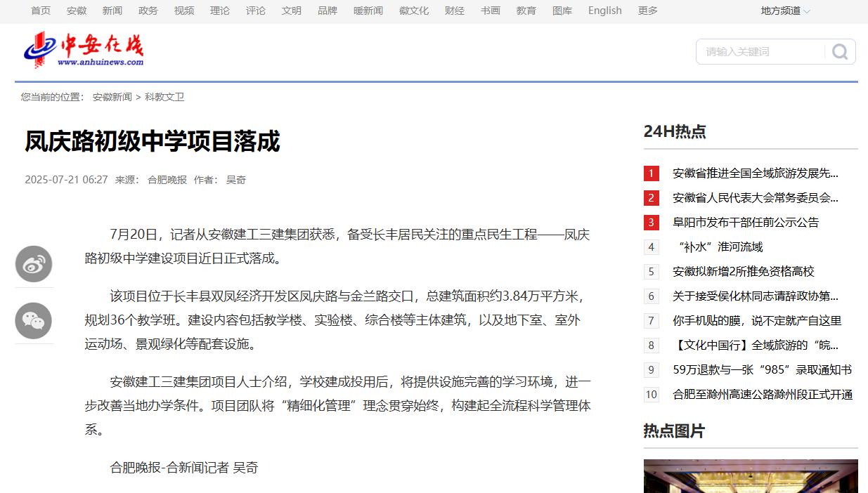
Task: Switch to the English edition
Action: point(604,11)
